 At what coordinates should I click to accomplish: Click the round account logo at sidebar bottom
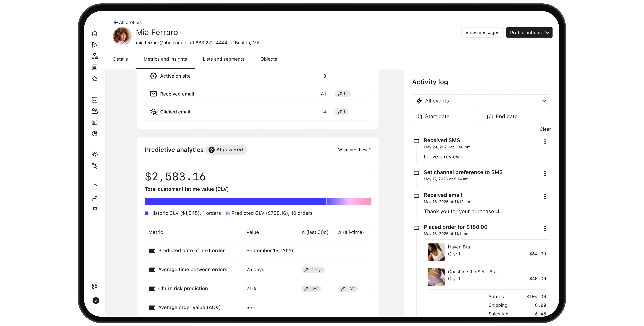[x=96, y=300]
